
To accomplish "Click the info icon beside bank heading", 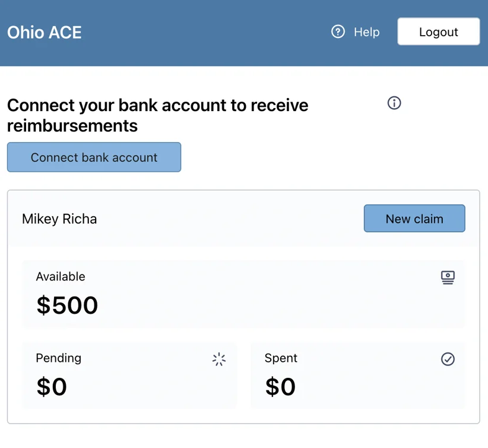I will pyautogui.click(x=394, y=103).
